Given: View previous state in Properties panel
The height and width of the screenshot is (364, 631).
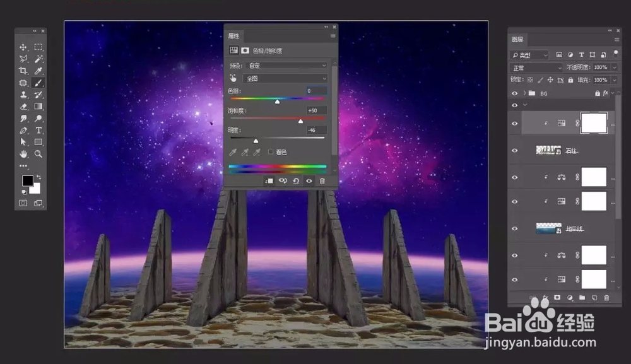Looking at the screenshot, I should [283, 181].
